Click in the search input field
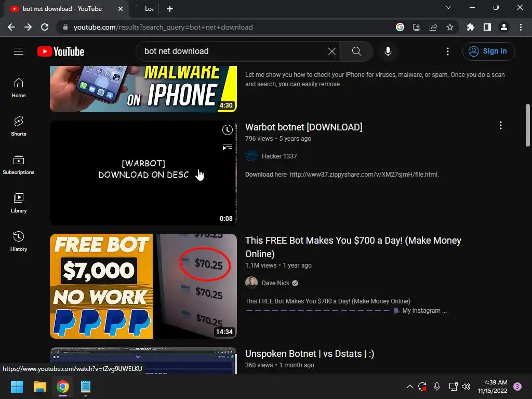Image resolution: width=532 pixels, height=399 pixels. click(x=234, y=51)
